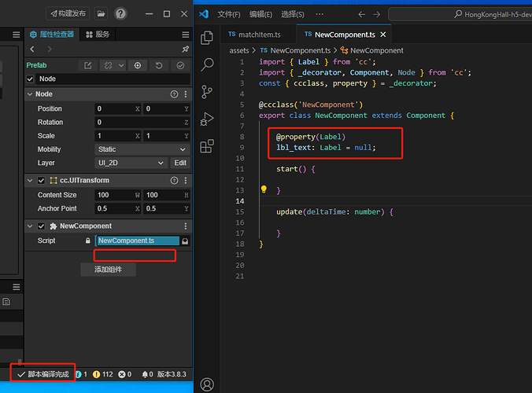Click the Position X input field
532x393 pixels.
(x=114, y=108)
